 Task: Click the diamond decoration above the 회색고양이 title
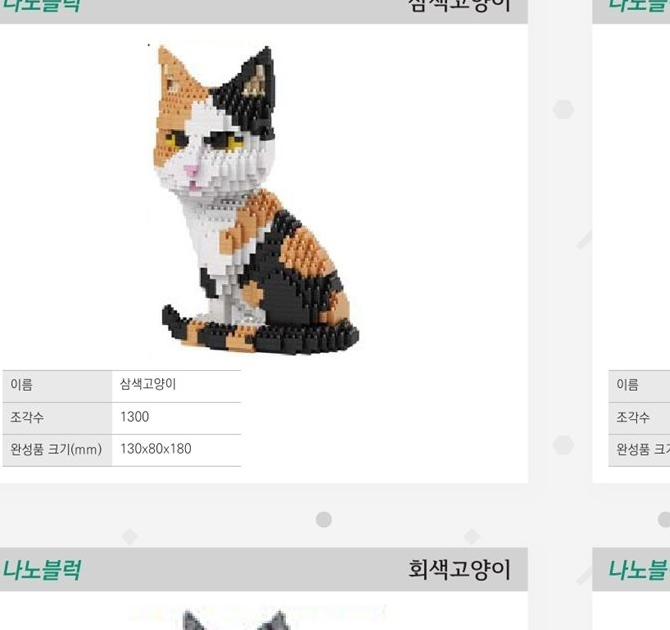472,536
